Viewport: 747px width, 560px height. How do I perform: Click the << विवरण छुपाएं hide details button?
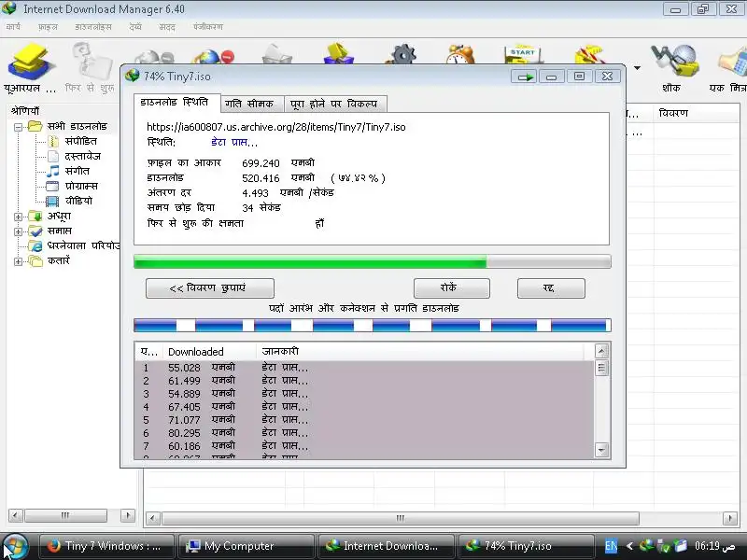point(209,288)
